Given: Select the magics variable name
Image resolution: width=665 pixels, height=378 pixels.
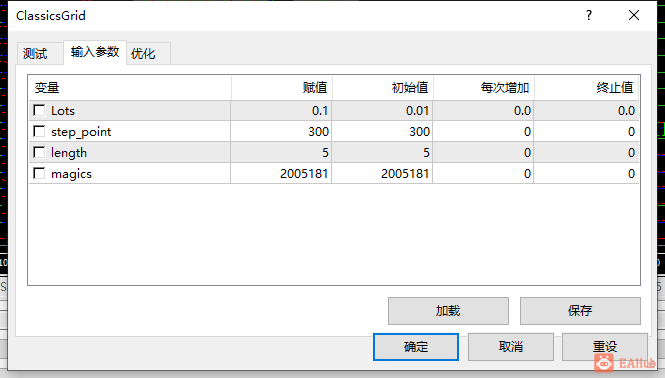Looking at the screenshot, I should (71, 174).
